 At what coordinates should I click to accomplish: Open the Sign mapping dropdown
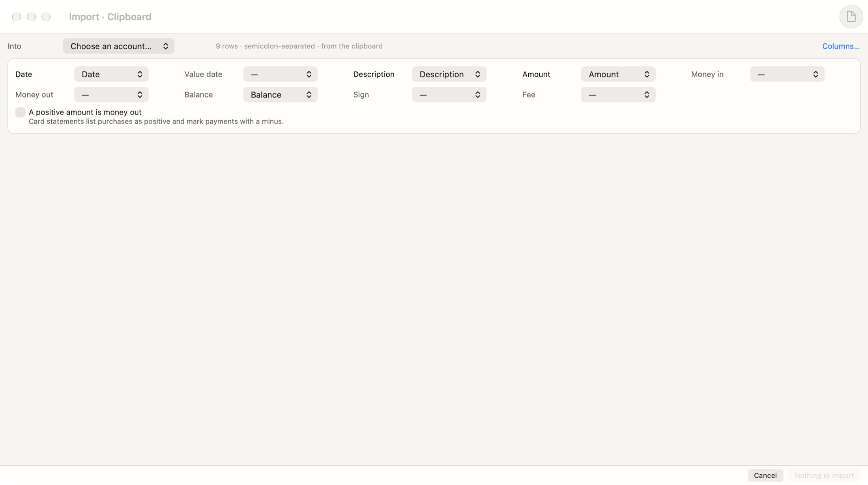[449, 95]
